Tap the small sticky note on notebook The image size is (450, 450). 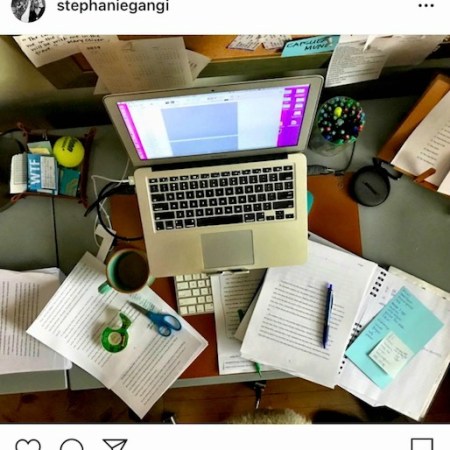click(x=392, y=354)
